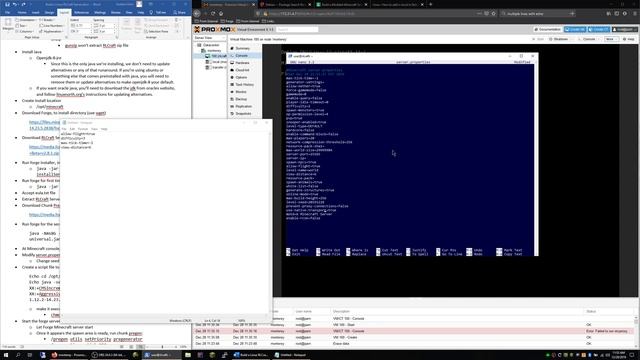Open the Margins button in Word ribbon
The width and height of the screenshot is (640, 360).
(x=8, y=24)
